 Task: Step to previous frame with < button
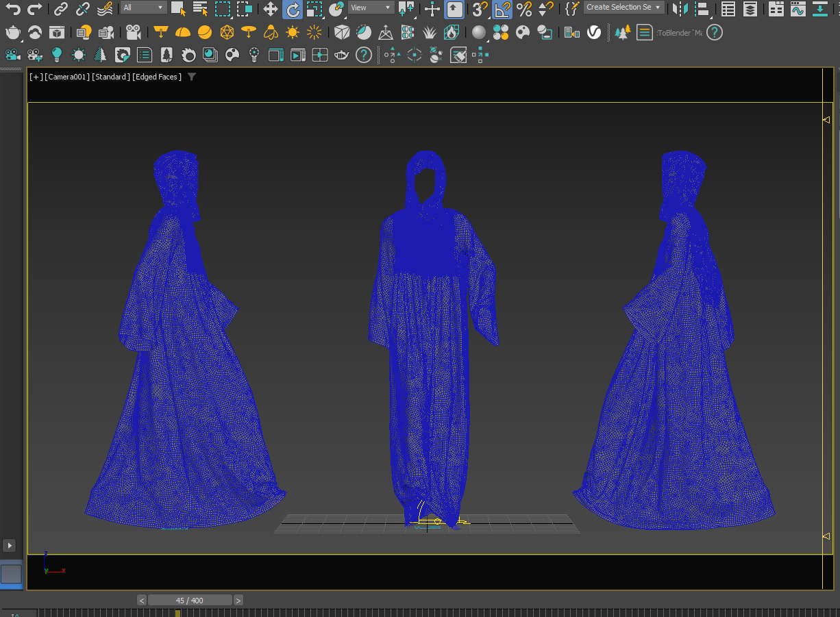(142, 600)
